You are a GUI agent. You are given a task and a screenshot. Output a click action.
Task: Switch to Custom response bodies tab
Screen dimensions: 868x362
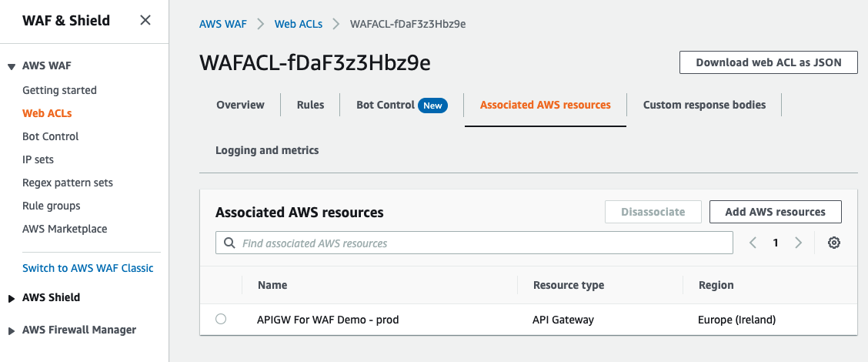tap(704, 105)
